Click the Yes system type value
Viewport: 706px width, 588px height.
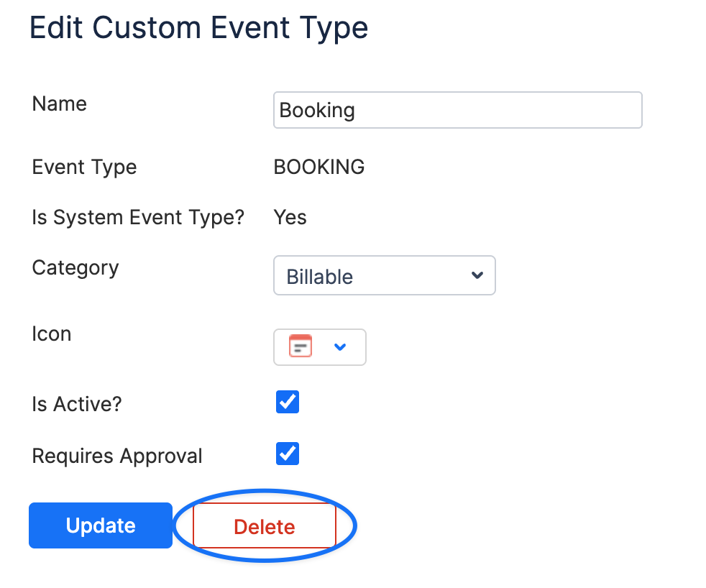290,218
